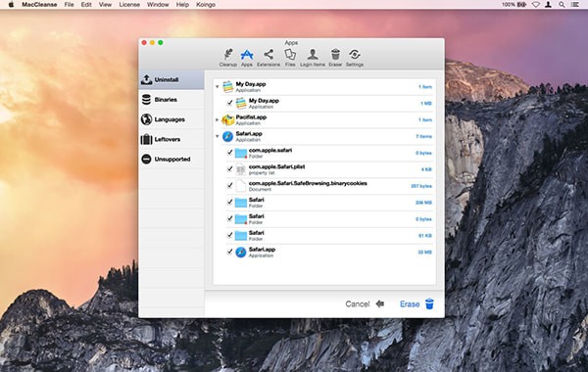588x372 pixels.
Task: Click the '33 MB' size value
Action: tap(425, 253)
